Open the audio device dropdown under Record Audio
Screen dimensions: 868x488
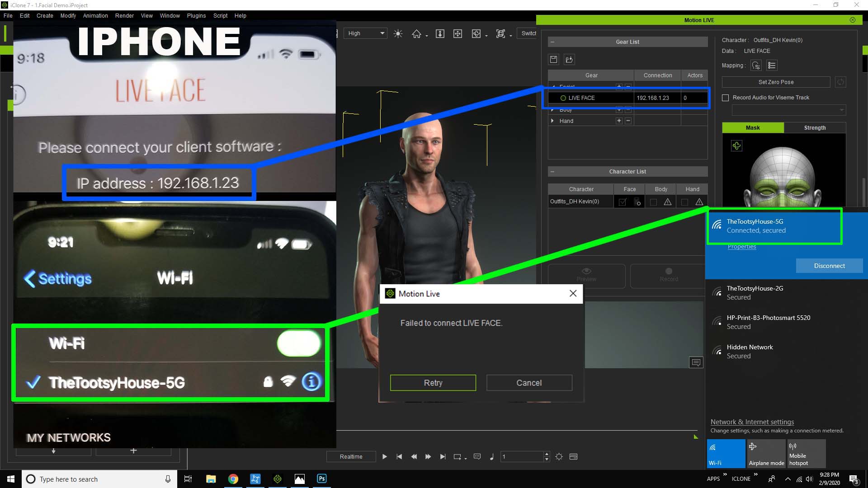click(x=788, y=110)
